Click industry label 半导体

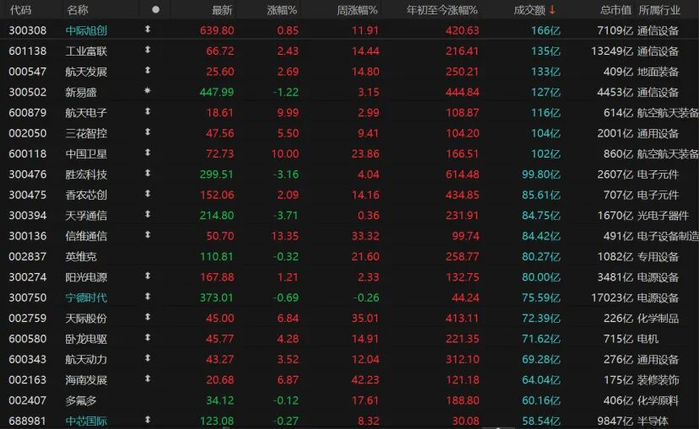pyautogui.click(x=653, y=421)
